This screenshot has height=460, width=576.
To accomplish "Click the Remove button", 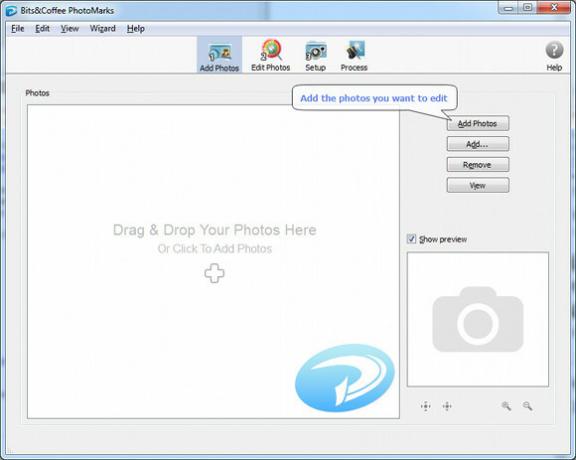I will 478,165.
